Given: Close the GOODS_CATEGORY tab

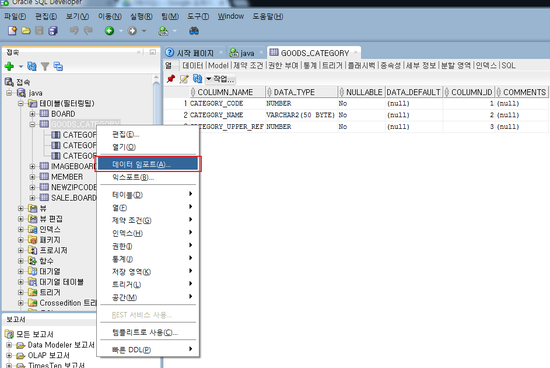Looking at the screenshot, I should point(356,53).
